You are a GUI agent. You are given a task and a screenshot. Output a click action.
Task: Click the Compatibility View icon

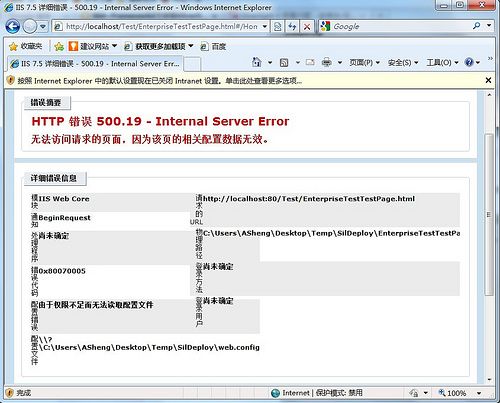[278, 26]
